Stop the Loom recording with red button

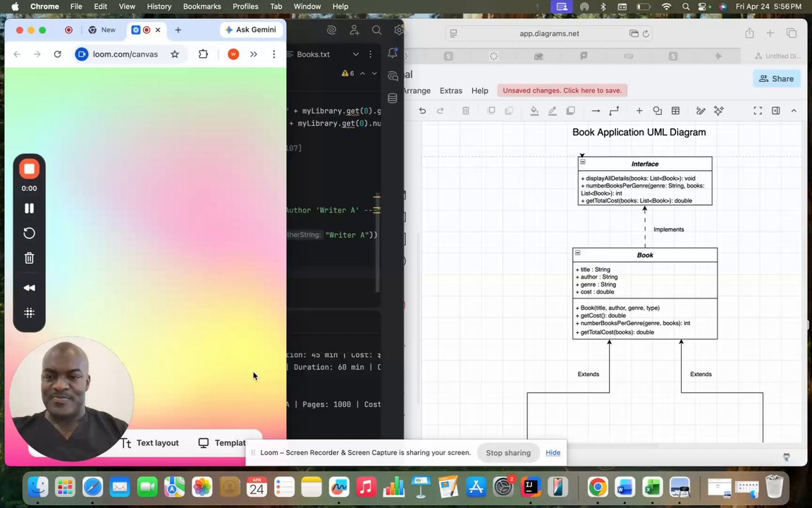(x=29, y=169)
